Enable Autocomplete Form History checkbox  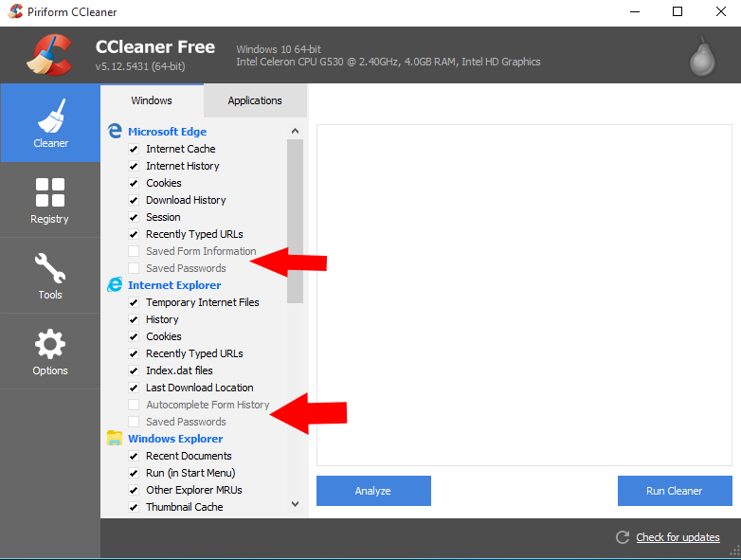[134, 406]
